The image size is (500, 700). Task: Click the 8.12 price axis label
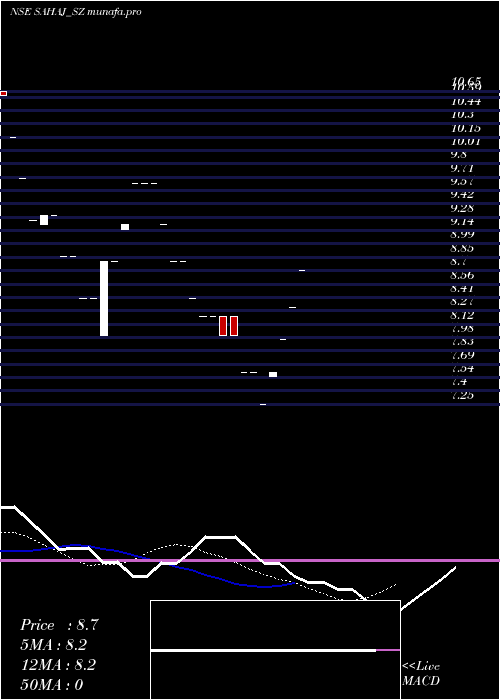[x=462, y=316]
